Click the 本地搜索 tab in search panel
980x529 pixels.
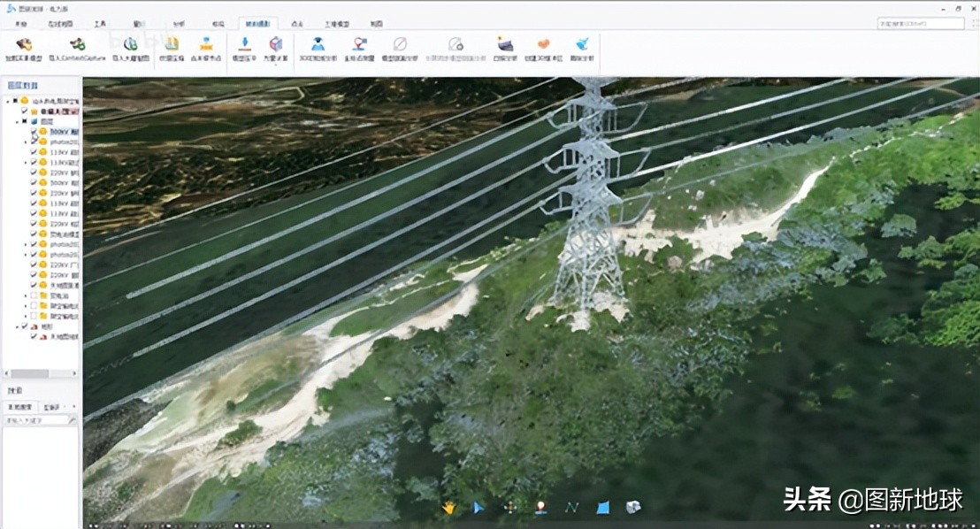19,406
